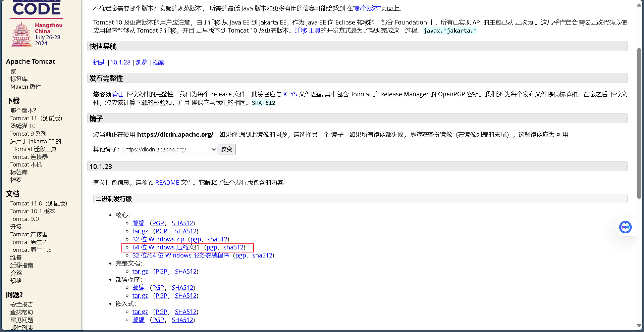
Task: Open Tomcat 连接器 under 下载
Action: click(x=29, y=157)
